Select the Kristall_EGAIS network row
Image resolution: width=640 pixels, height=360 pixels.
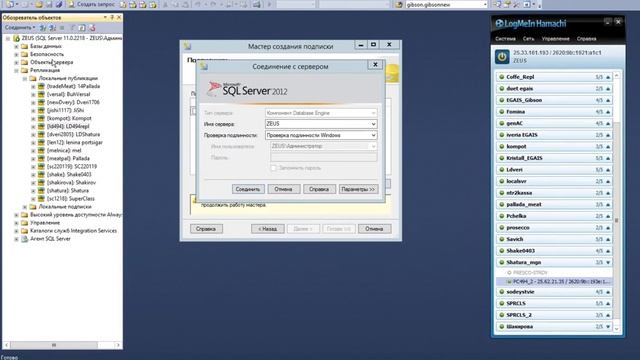point(554,158)
